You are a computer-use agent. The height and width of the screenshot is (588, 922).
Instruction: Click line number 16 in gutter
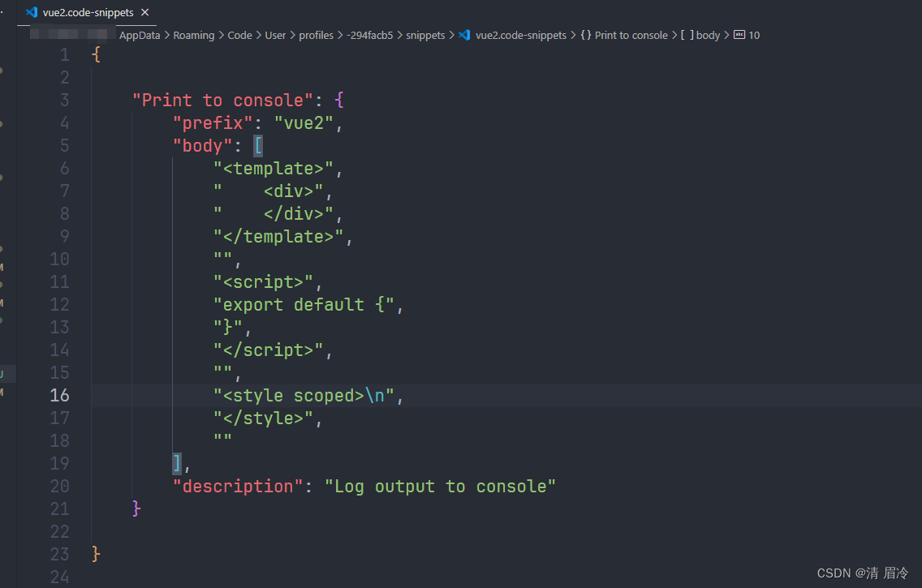point(59,395)
